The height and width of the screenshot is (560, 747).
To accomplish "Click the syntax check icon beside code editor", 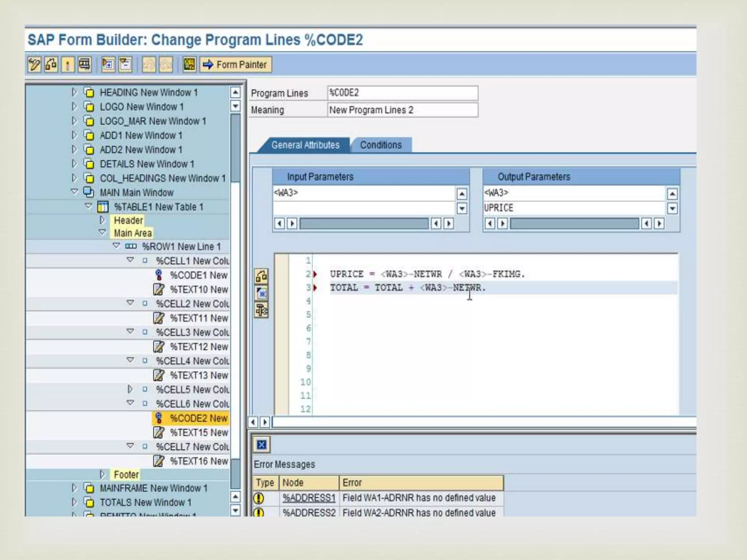I will coord(261,276).
